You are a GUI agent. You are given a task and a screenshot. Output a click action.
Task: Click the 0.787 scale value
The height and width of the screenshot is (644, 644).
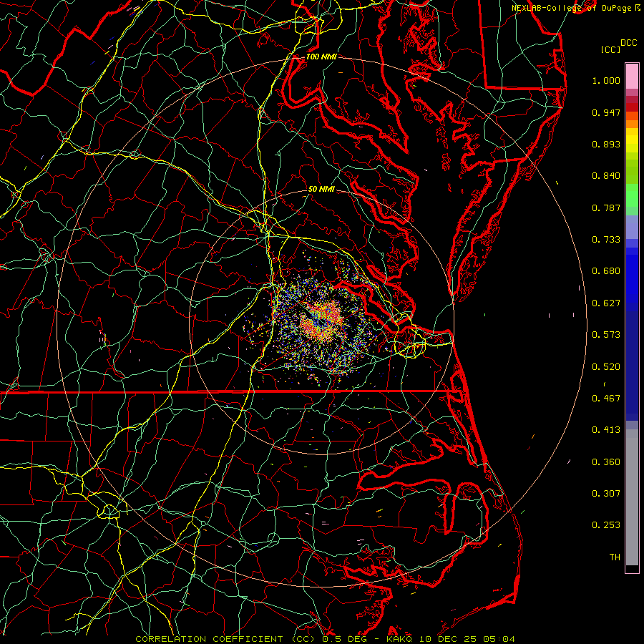(x=606, y=208)
